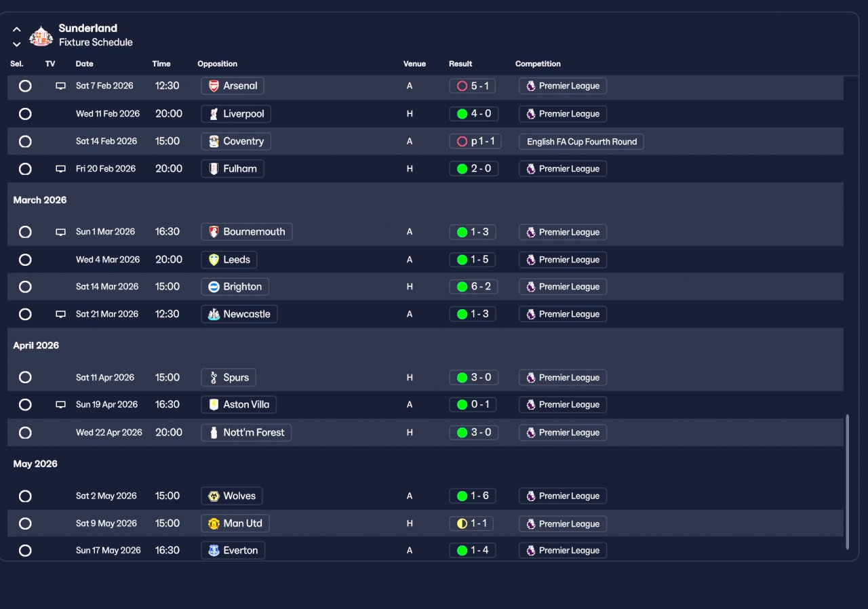Click the date Wed 22 Apr 2026

pos(109,433)
